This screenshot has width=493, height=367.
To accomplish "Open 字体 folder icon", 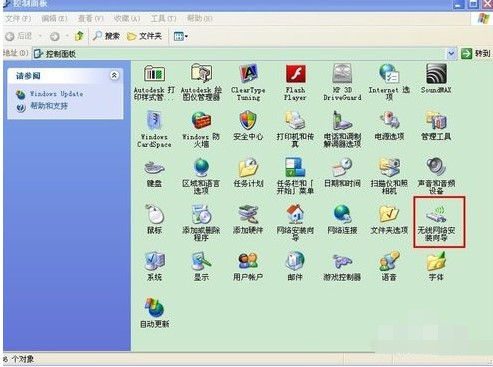I will coord(436,261).
